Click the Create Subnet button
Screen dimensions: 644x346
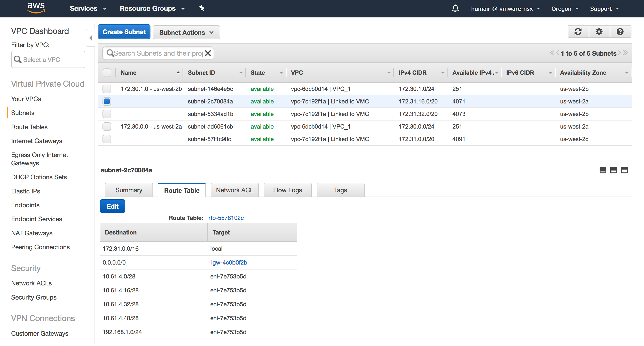click(124, 32)
